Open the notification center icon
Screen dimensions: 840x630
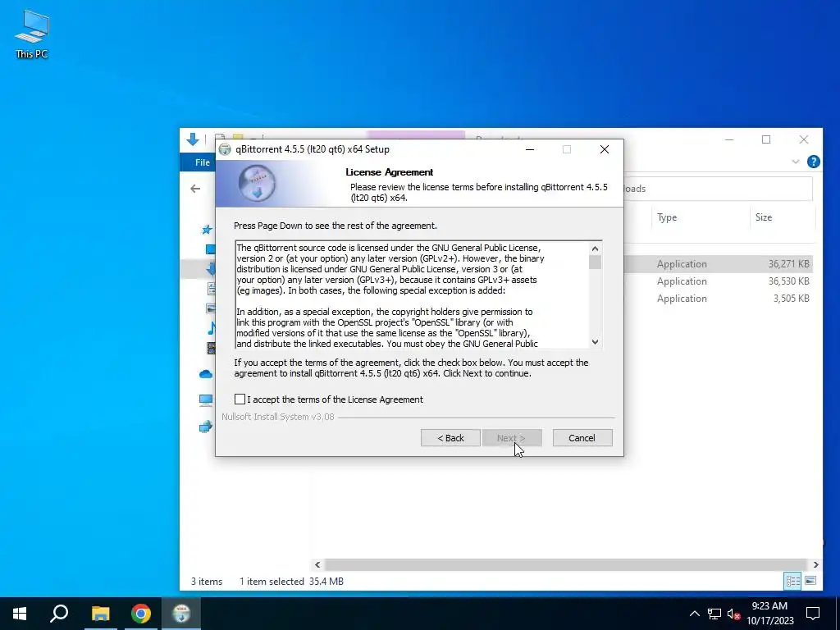tap(813, 614)
